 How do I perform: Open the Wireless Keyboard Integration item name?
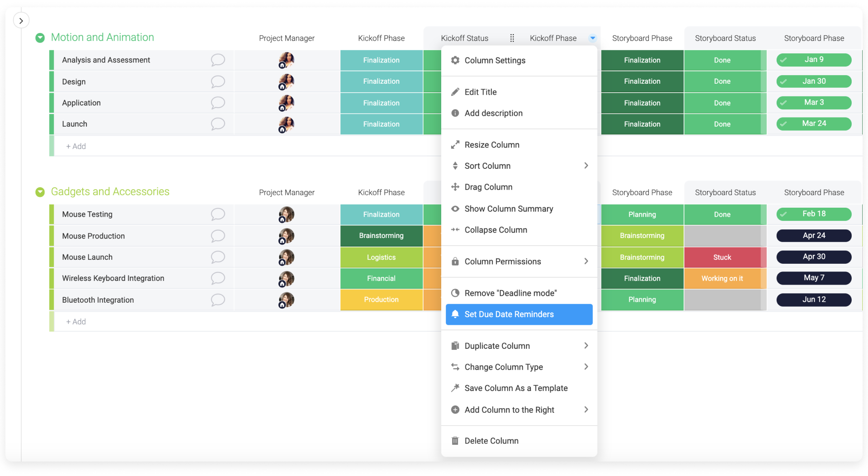point(113,278)
